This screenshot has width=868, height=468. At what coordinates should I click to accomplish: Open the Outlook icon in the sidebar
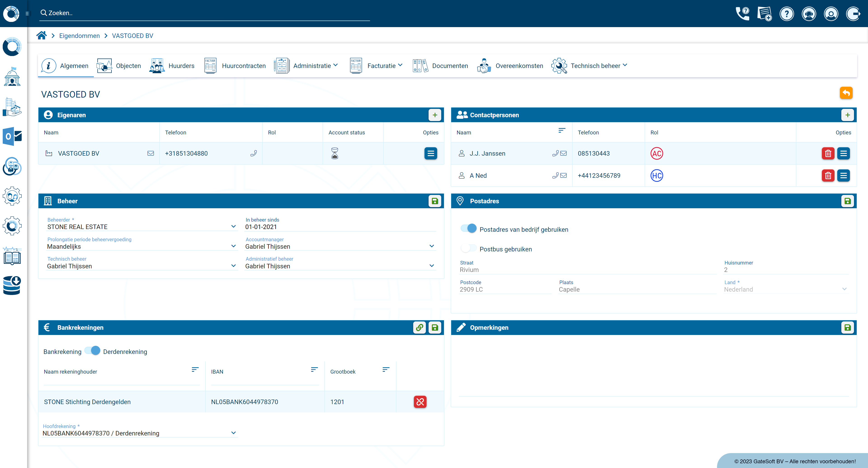tap(12, 136)
